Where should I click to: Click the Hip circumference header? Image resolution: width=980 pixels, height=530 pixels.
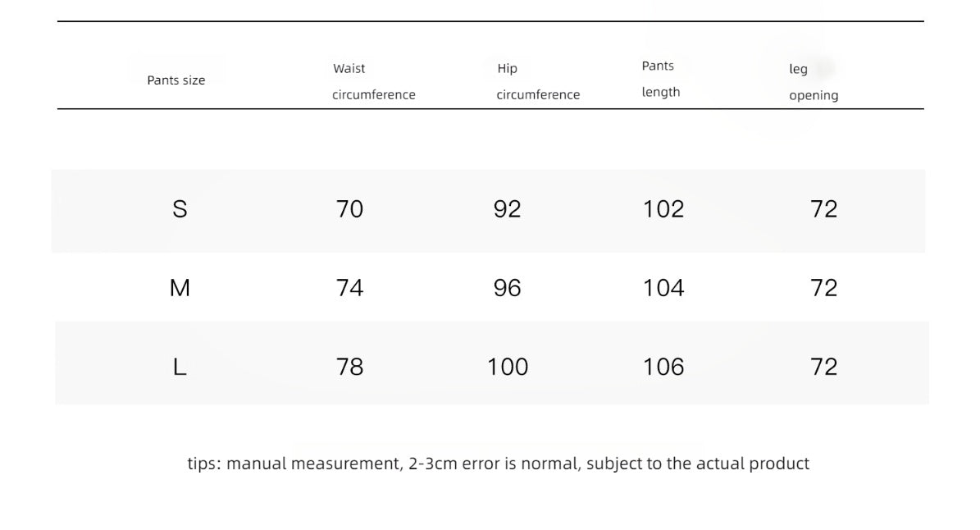538,81
